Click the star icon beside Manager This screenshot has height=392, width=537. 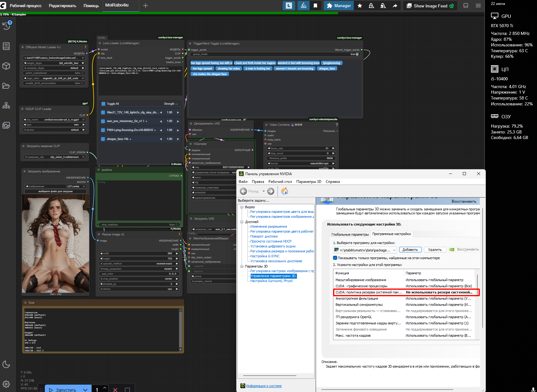tap(360, 6)
